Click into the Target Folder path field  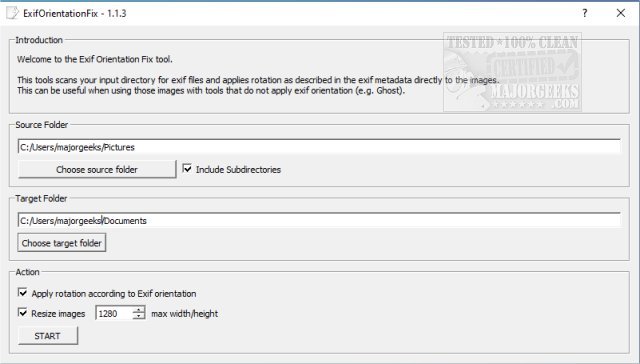click(x=319, y=221)
